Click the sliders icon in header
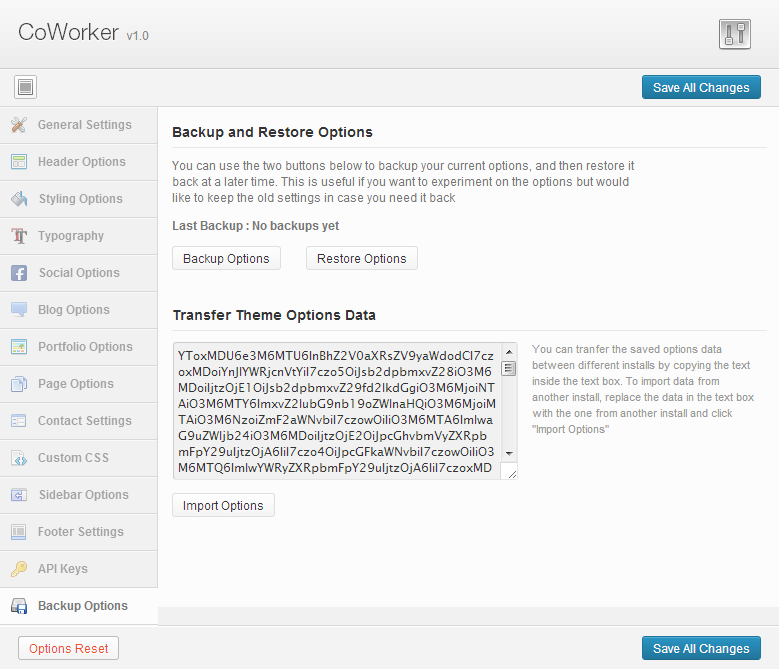 734,34
